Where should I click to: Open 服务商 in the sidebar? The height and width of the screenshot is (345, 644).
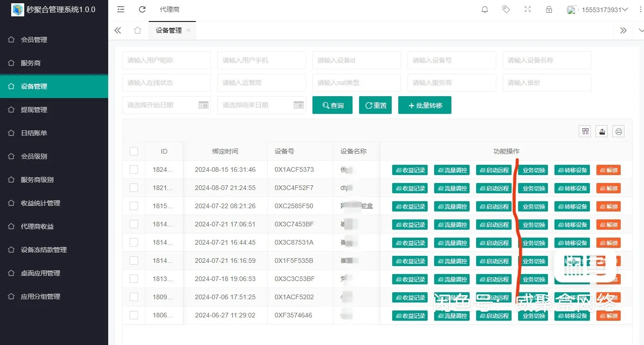pyautogui.click(x=54, y=63)
